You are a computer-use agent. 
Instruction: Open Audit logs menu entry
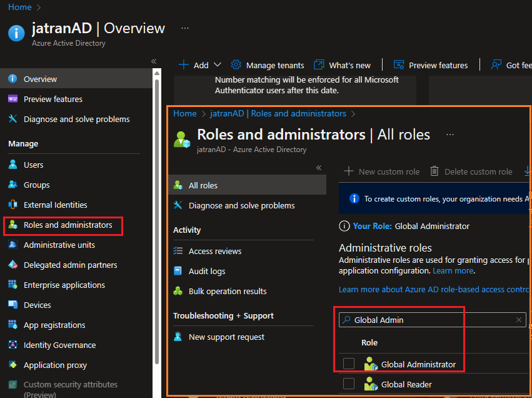pyautogui.click(x=248, y=271)
